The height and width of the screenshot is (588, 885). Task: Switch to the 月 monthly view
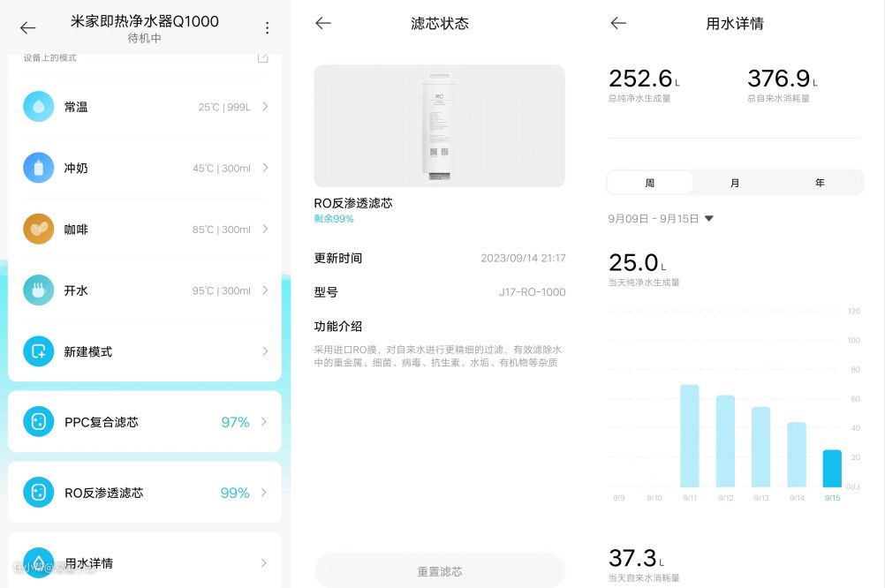[735, 183]
